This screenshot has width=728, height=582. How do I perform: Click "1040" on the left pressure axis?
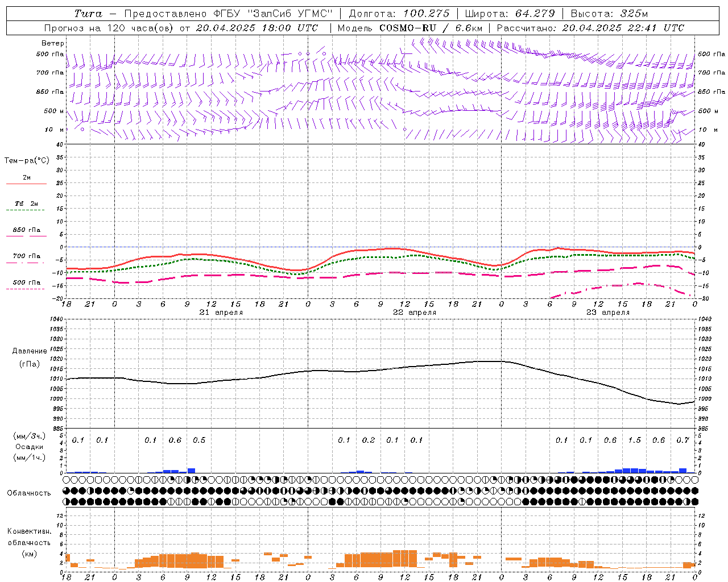pyautogui.click(x=55, y=319)
